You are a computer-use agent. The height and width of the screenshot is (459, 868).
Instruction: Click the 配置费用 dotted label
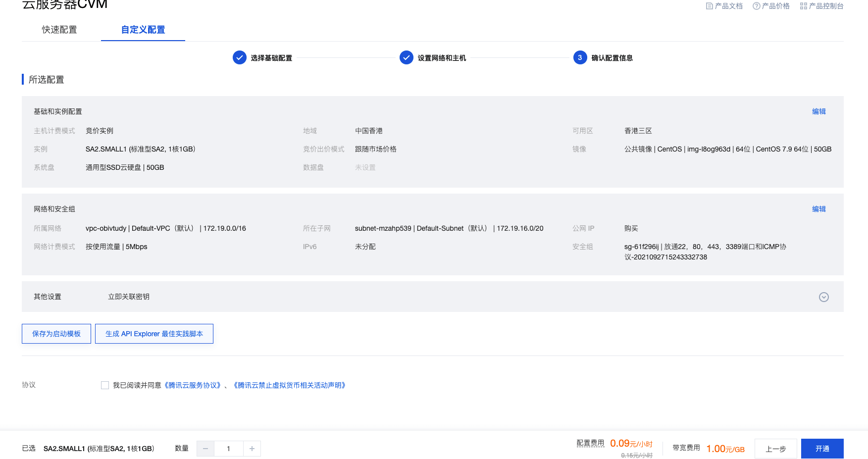590,443
